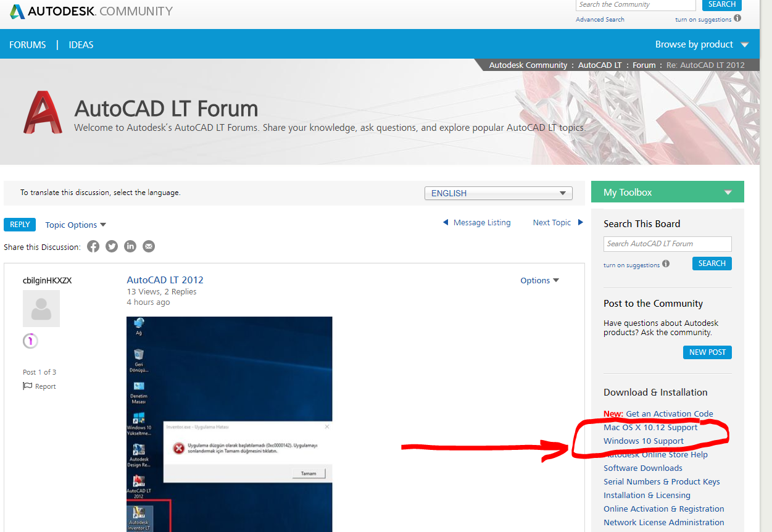Image resolution: width=772 pixels, height=532 pixels.
Task: Click the 'Search This Board' heading
Action: 642,224
